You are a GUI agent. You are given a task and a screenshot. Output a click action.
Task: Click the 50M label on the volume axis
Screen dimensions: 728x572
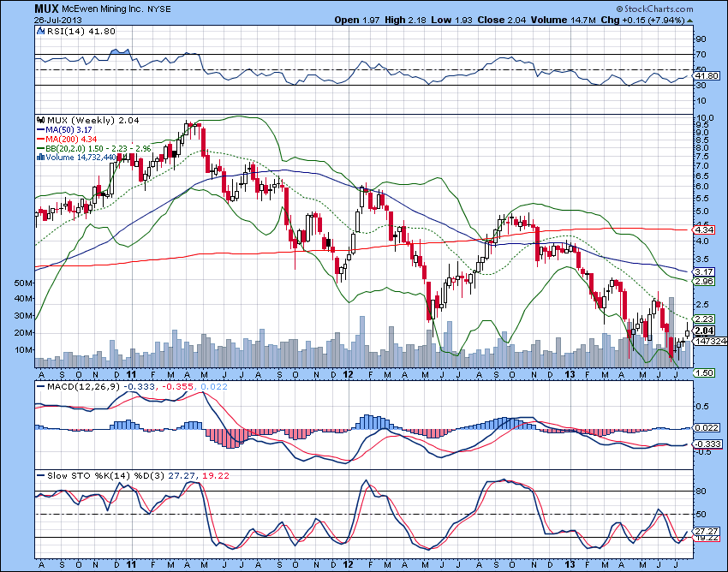pyautogui.click(x=23, y=283)
